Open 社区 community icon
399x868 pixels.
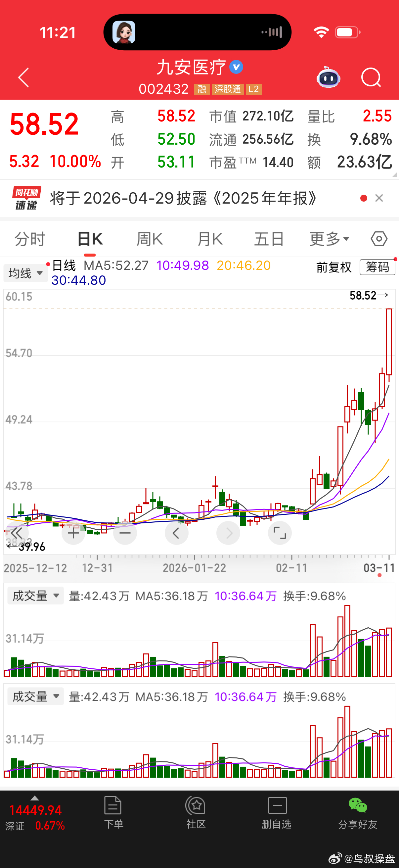click(x=196, y=813)
